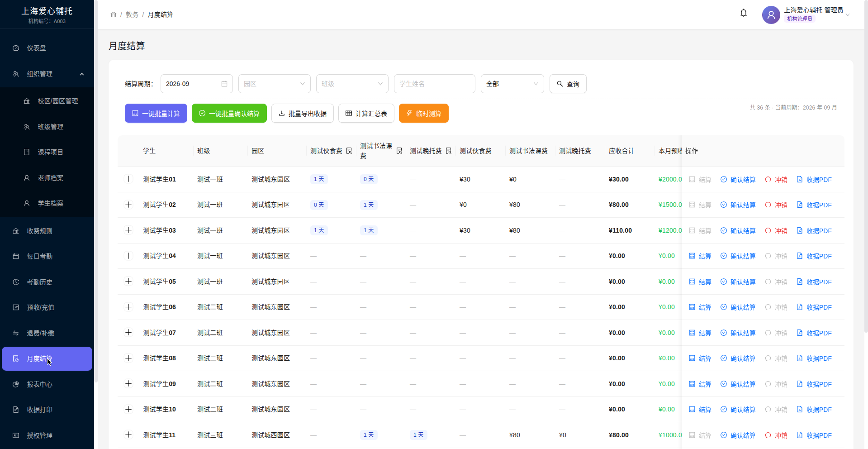Click the 查询 search button
The image size is (868, 449).
(x=568, y=84)
